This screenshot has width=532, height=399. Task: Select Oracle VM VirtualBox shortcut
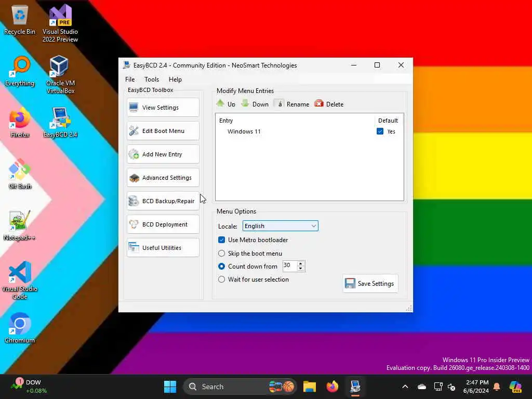[x=60, y=75]
